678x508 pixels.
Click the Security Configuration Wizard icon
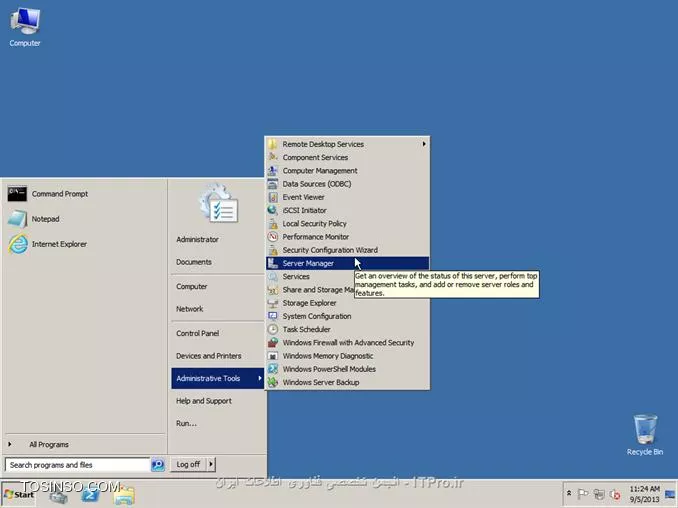pyautogui.click(x=273, y=250)
